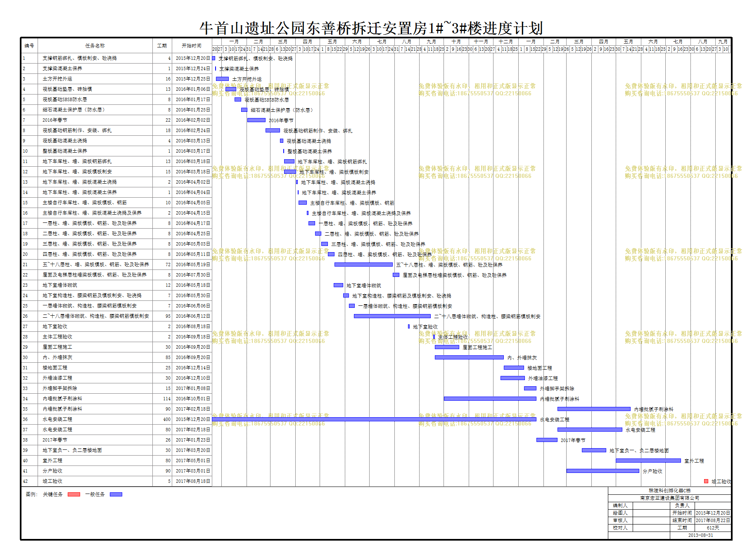
Task: Click the 十月 month header in timeline
Action: [x=456, y=42]
